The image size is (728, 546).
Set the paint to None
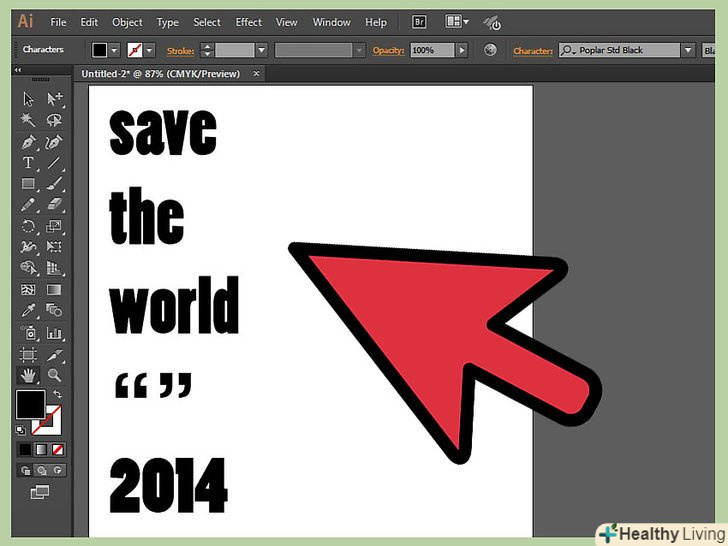tap(57, 449)
